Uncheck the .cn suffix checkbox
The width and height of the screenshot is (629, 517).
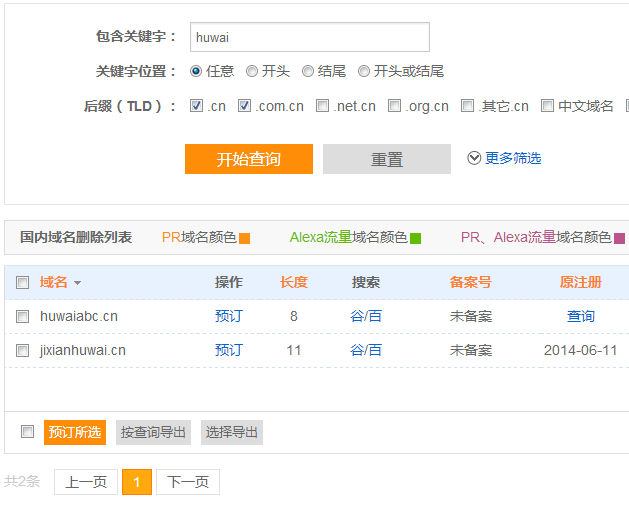point(196,105)
